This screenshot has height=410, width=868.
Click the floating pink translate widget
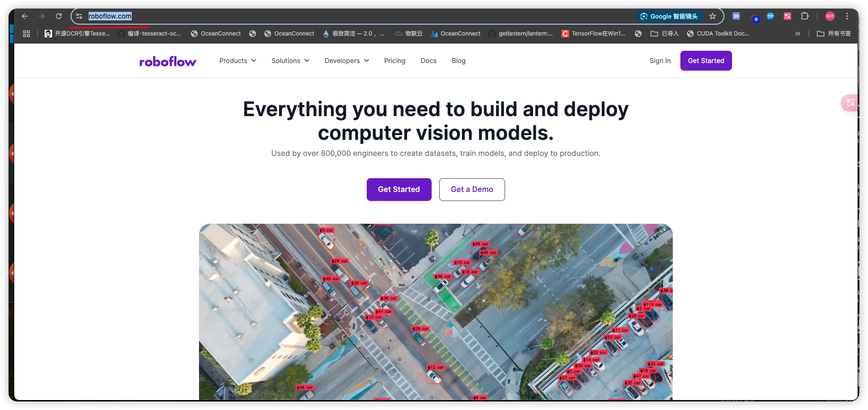(850, 103)
